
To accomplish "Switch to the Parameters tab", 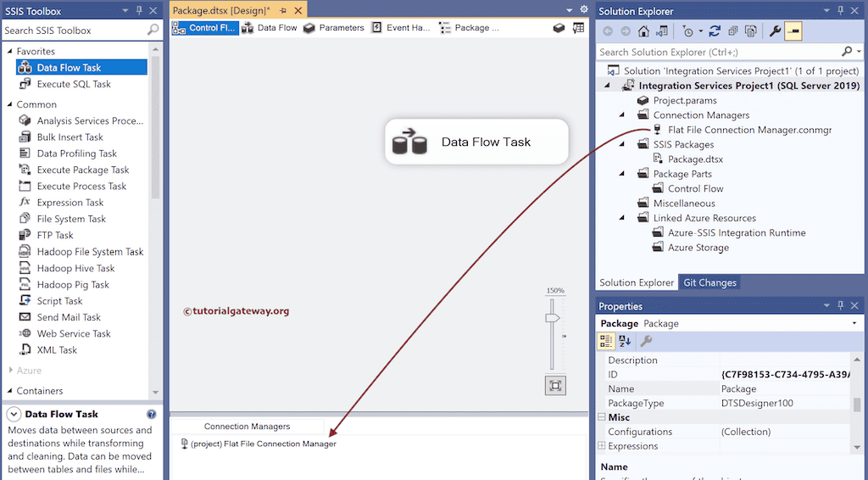I will tap(334, 28).
